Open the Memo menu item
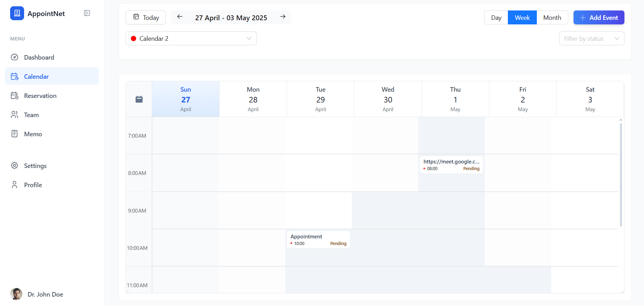The height and width of the screenshot is (306, 644). pos(33,134)
